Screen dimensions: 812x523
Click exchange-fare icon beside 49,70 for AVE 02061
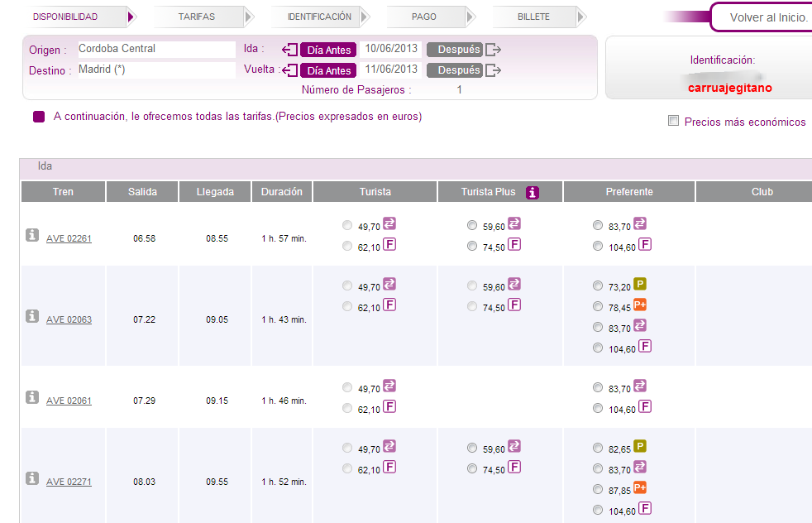coord(389,386)
